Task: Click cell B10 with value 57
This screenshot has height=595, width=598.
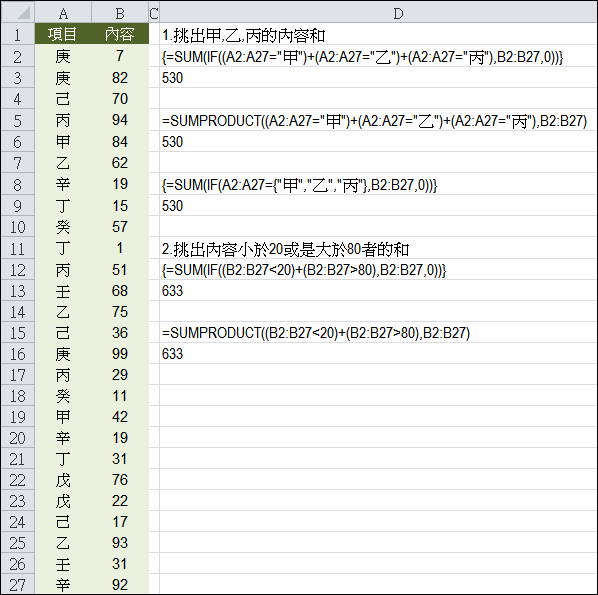Action: point(120,227)
